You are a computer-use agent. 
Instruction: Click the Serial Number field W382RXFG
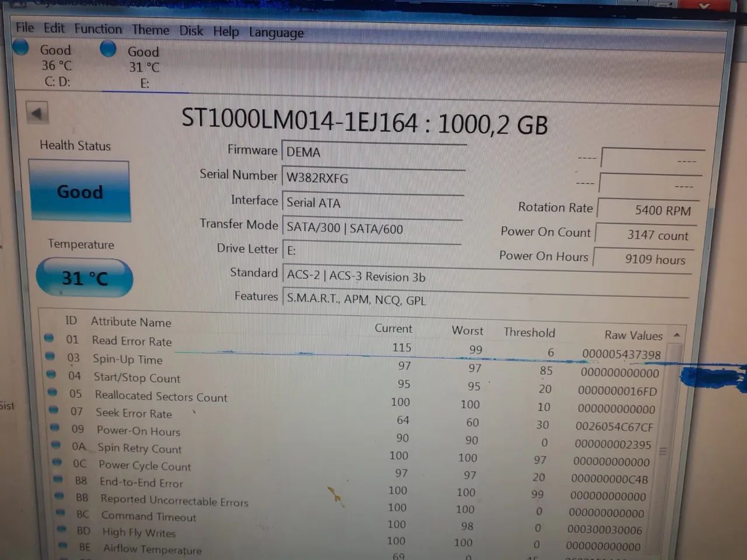point(373,178)
